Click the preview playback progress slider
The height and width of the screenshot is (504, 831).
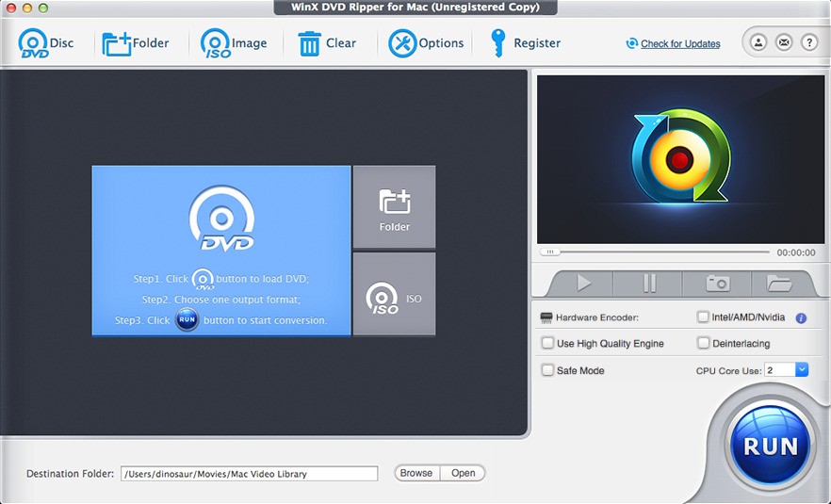pyautogui.click(x=655, y=252)
